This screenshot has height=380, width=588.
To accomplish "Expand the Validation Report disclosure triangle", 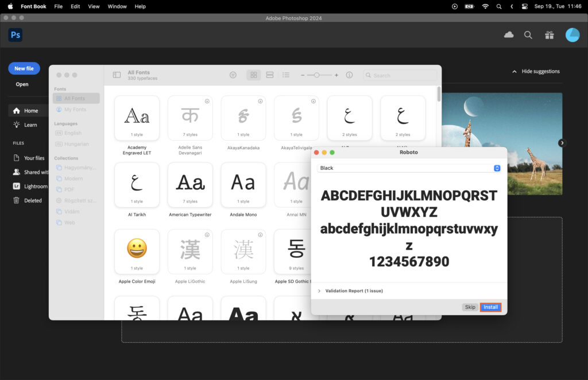I will [x=319, y=290].
